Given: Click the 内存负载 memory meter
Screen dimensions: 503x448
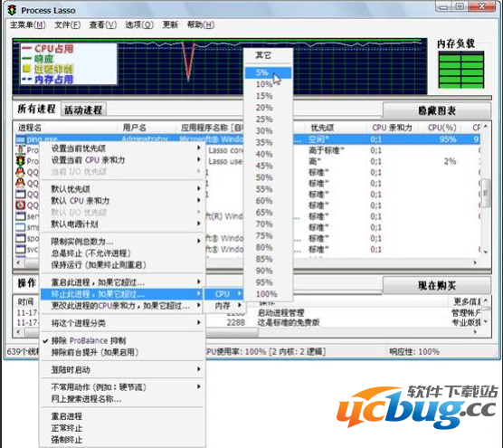Looking at the screenshot, I should pos(461,70).
